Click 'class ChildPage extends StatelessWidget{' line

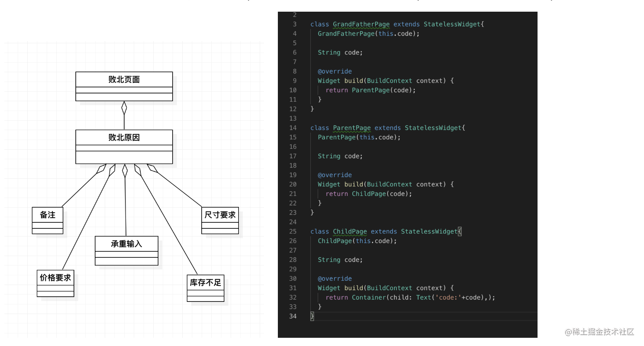click(386, 232)
